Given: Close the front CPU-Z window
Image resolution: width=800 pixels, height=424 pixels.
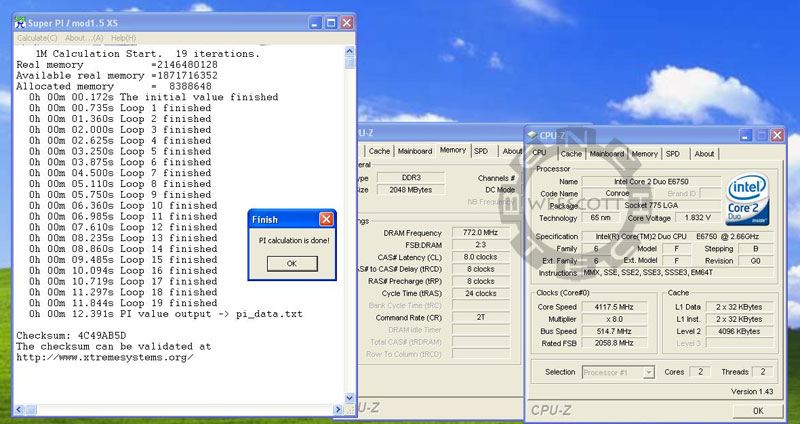Looking at the screenshot, I should click(x=777, y=135).
